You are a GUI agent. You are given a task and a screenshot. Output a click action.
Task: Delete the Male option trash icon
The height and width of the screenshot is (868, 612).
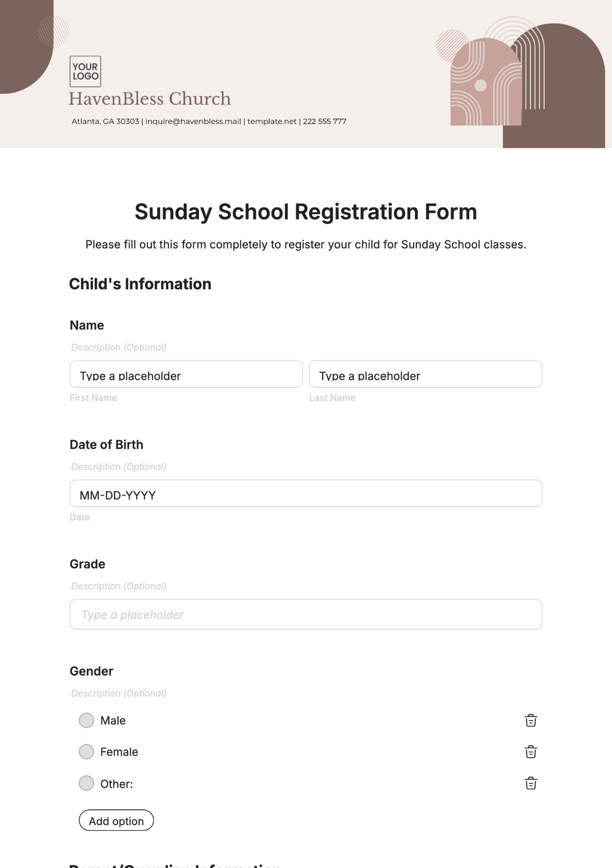click(531, 721)
